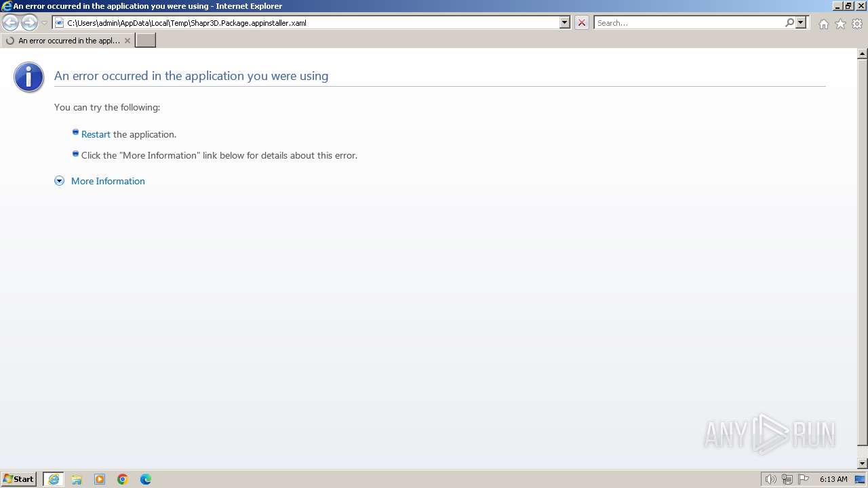Open the Tools gear menu
The height and width of the screenshot is (488, 868).
pyautogui.click(x=857, y=24)
